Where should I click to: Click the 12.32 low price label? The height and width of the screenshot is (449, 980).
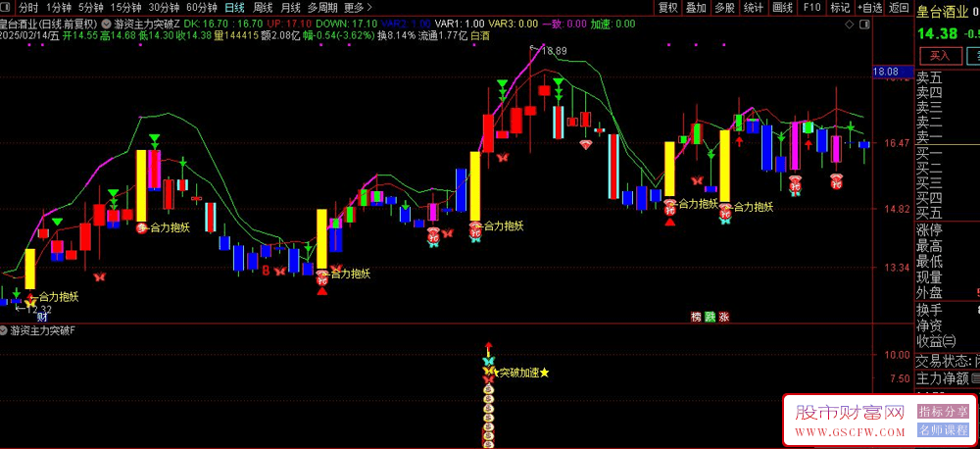[x=39, y=308]
